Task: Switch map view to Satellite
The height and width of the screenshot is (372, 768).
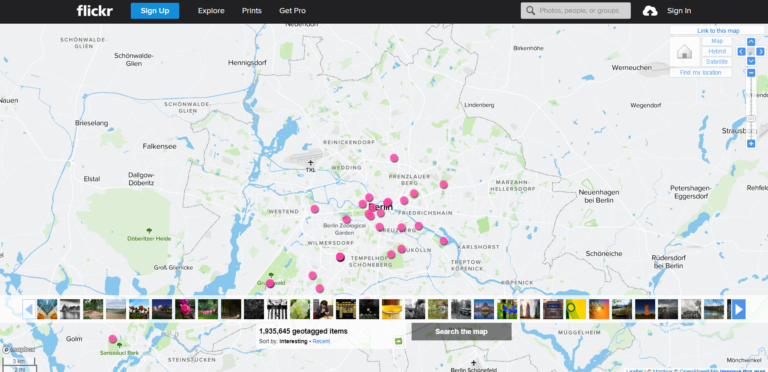Action: 717,62
